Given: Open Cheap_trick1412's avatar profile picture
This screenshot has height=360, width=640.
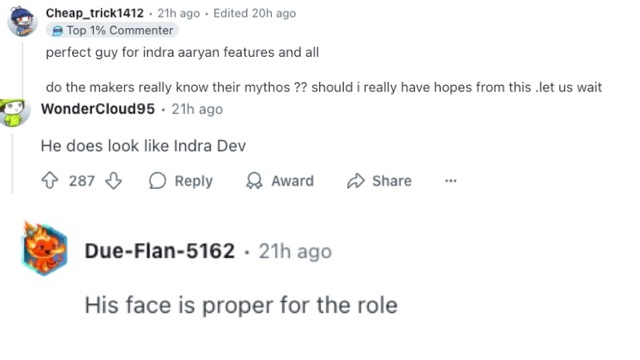Looking at the screenshot, I should [x=22, y=20].
